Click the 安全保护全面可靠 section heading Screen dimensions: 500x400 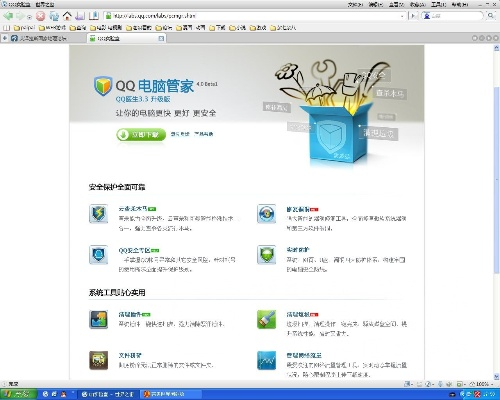pos(117,187)
